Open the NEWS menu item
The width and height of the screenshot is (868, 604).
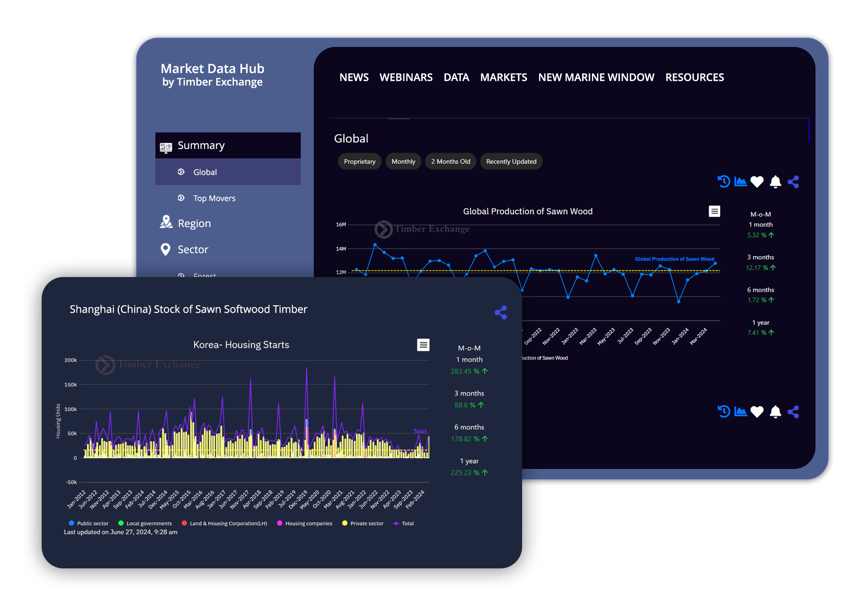pyautogui.click(x=354, y=77)
